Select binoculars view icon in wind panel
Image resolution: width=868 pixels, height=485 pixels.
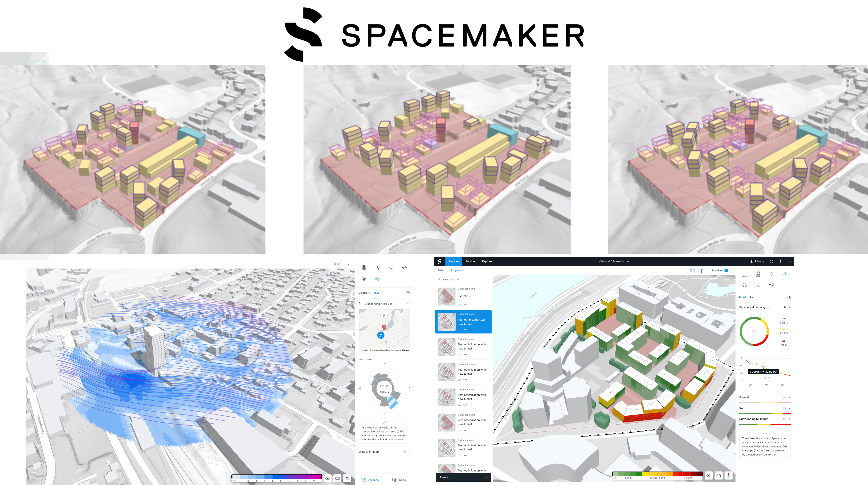pos(364,279)
